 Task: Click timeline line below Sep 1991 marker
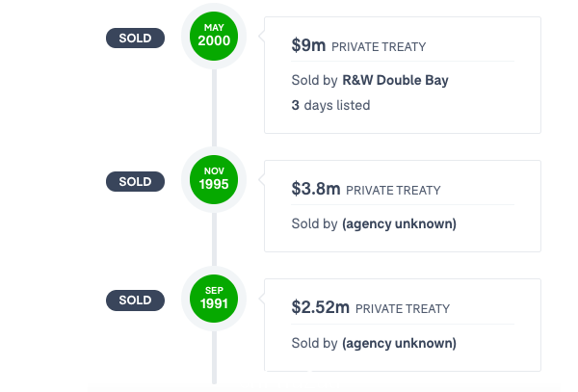point(214,357)
